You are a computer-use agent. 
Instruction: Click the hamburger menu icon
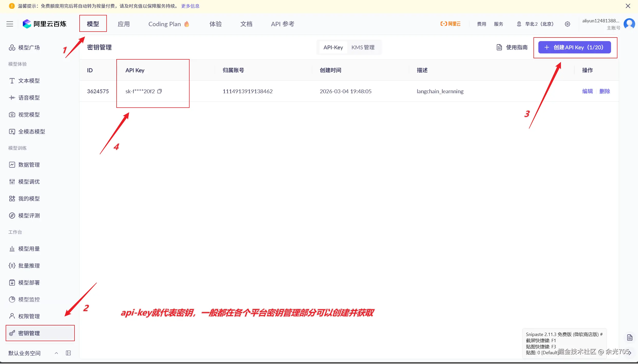(10, 24)
